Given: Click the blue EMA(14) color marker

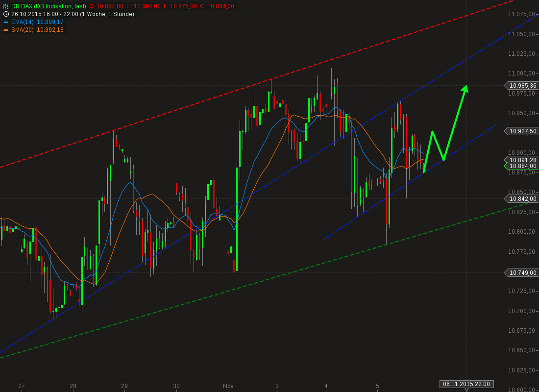Looking at the screenshot, I should [x=6, y=22].
